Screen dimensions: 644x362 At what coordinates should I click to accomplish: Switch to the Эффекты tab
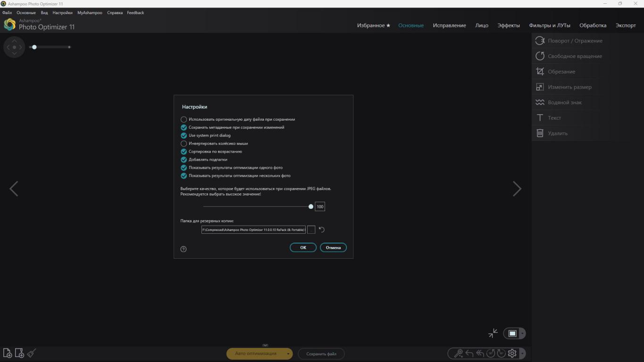pos(509,25)
